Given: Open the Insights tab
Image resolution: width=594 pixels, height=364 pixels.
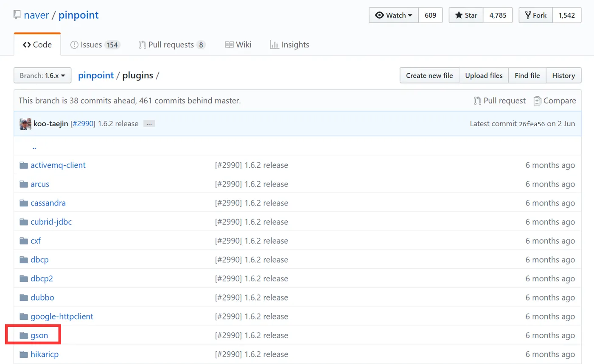Looking at the screenshot, I should [289, 44].
